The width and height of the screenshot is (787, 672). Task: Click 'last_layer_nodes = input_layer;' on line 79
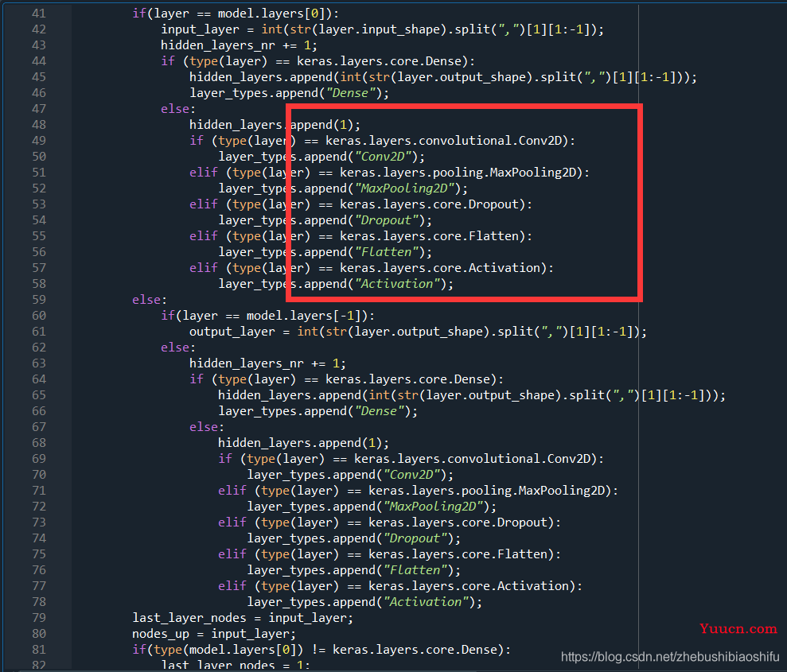pos(243,619)
